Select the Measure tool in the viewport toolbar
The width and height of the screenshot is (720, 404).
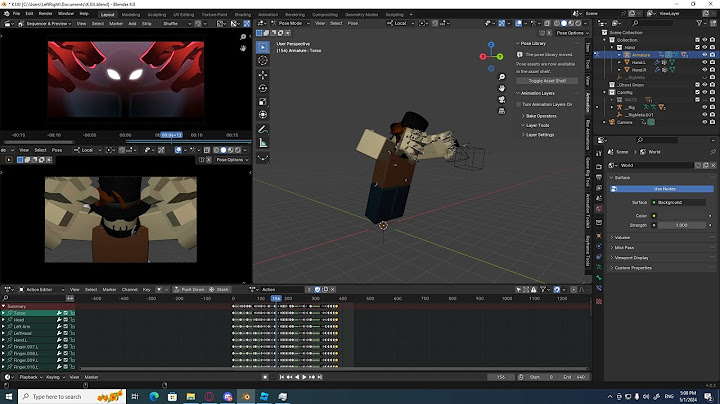point(263,143)
